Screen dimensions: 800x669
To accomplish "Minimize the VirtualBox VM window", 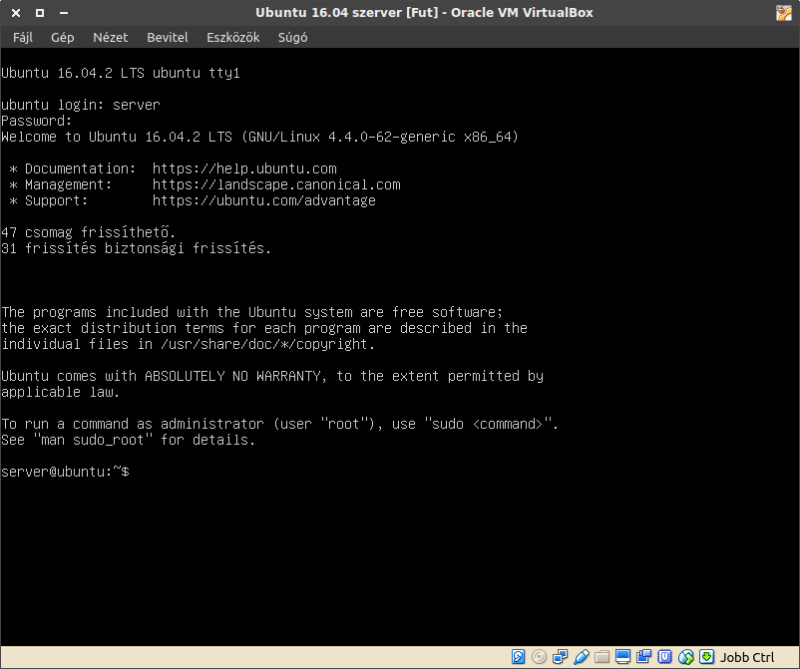I will [x=64, y=13].
